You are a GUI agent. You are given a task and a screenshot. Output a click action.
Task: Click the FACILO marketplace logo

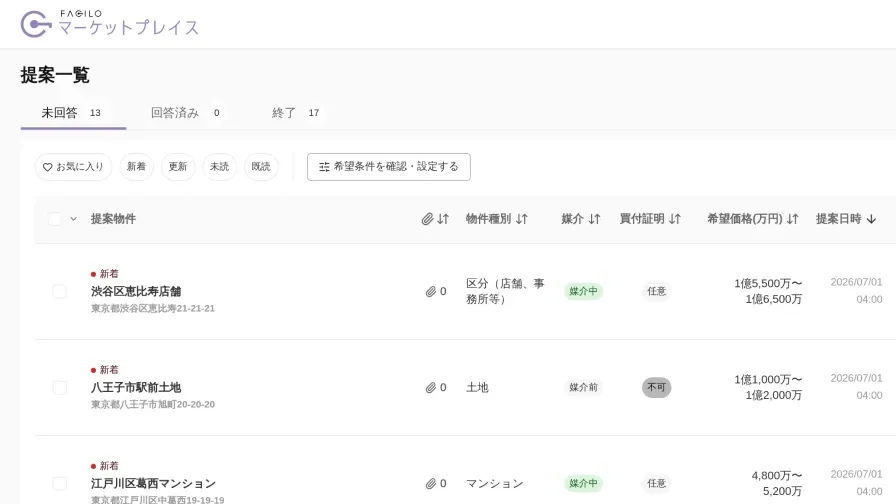point(109,24)
